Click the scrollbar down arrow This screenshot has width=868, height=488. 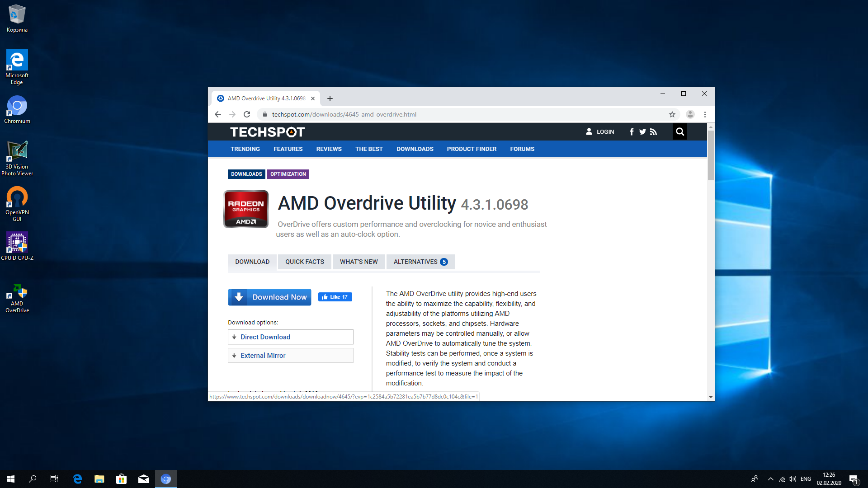coord(711,397)
